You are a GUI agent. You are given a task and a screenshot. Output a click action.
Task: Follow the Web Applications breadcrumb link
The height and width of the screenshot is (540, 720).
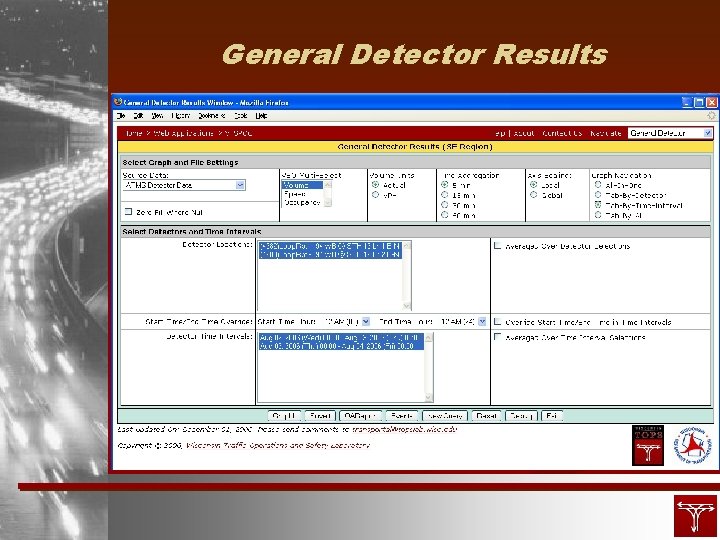pyautogui.click(x=183, y=133)
